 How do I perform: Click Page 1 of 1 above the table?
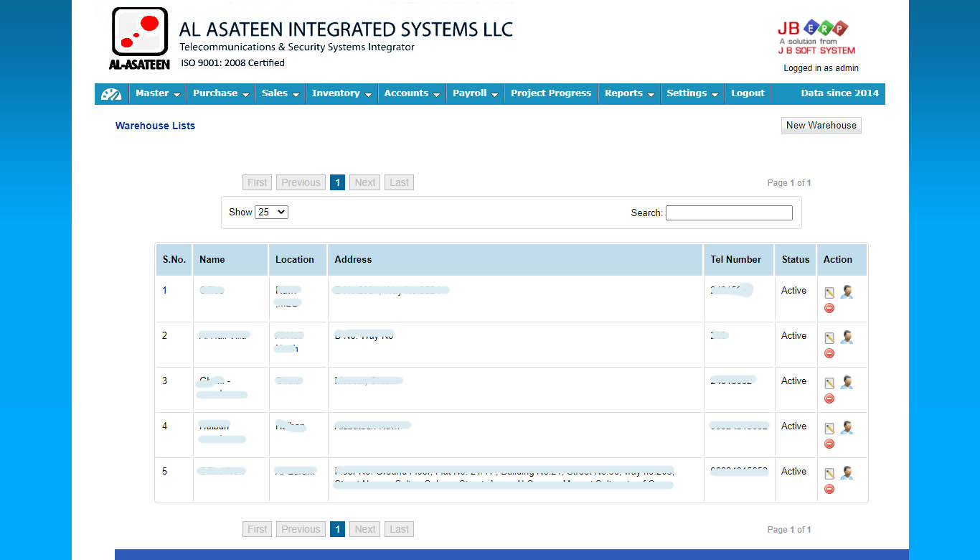(789, 183)
